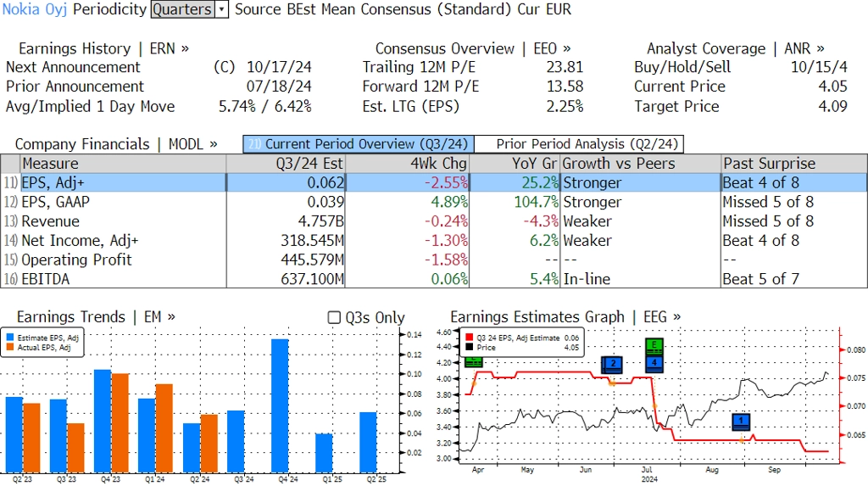
Task: Select the EPS, Adj+ row
Action: pyautogui.click(x=434, y=183)
